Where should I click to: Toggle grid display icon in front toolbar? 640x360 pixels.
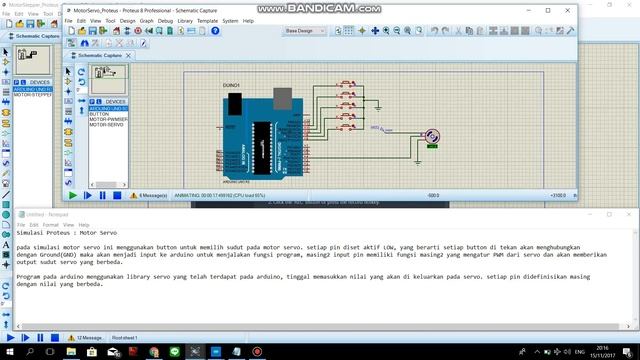[349, 31]
